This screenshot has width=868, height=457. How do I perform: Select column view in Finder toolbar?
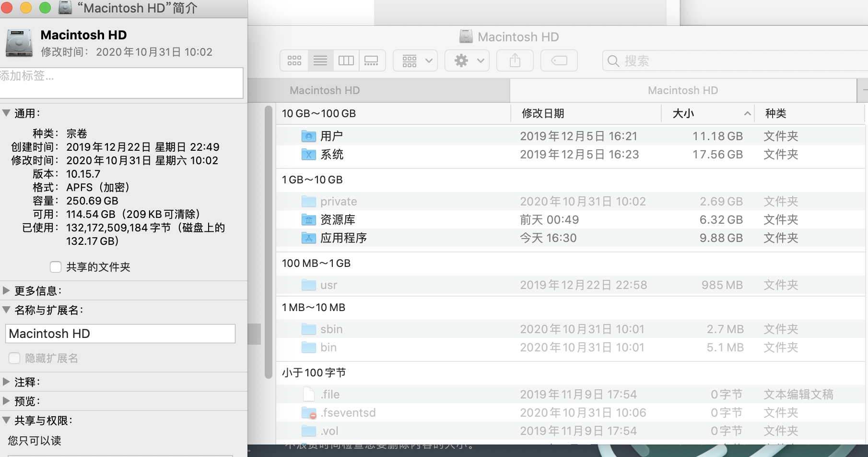(x=346, y=61)
